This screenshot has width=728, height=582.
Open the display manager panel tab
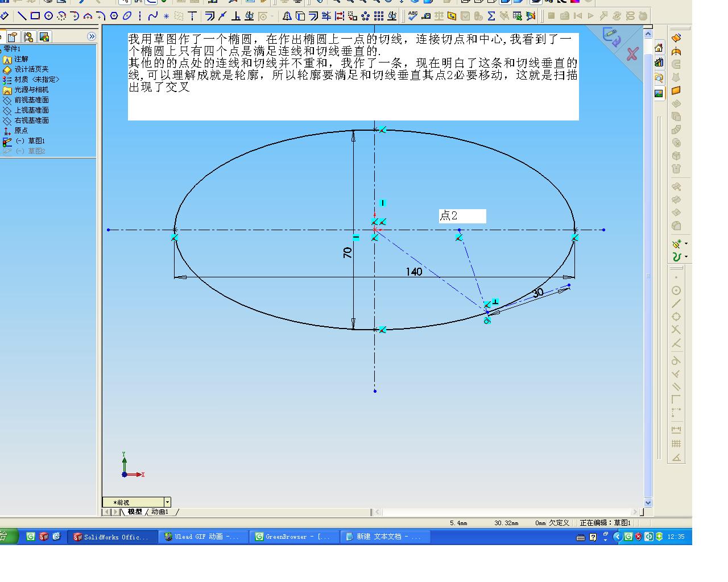coord(44,37)
